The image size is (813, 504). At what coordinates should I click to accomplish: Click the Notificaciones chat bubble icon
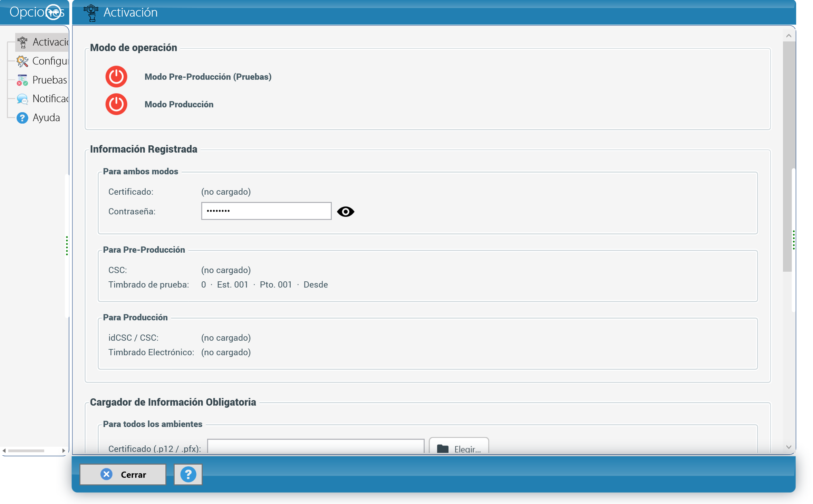tap(22, 99)
